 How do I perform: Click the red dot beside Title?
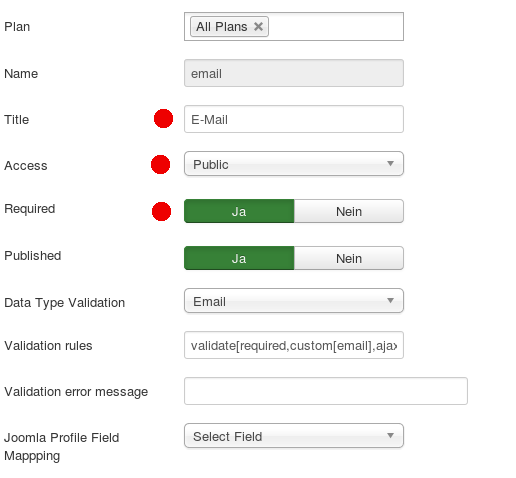tap(163, 118)
